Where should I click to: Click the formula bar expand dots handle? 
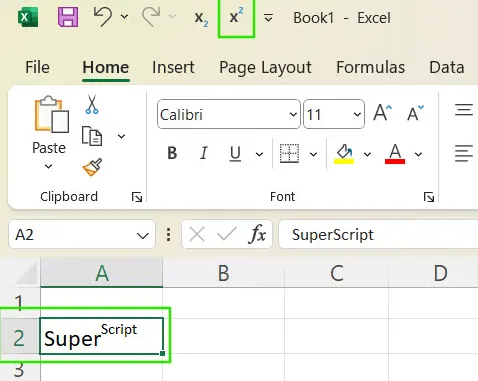(x=169, y=235)
